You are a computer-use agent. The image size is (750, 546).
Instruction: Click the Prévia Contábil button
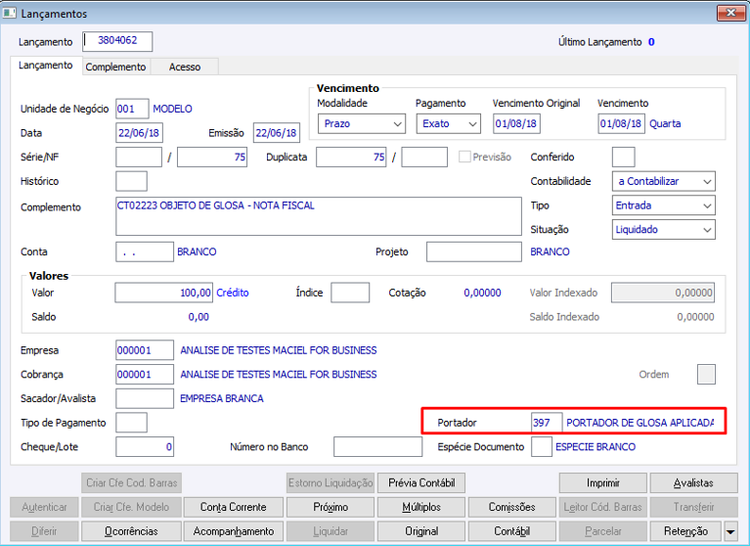click(421, 483)
